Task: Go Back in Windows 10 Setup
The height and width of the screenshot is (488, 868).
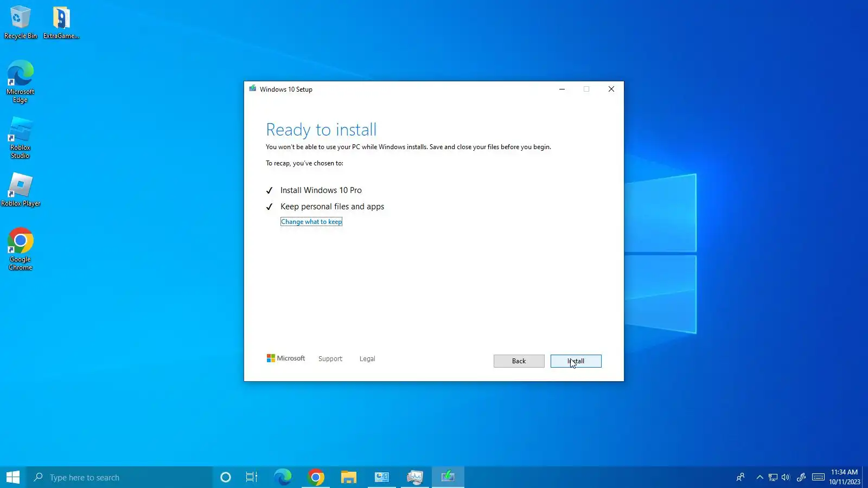Action: [519, 361]
